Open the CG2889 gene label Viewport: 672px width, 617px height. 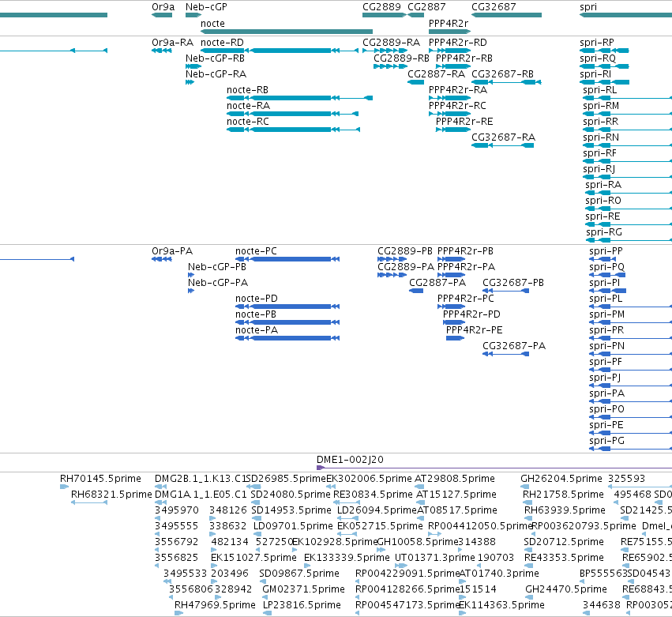381,7
